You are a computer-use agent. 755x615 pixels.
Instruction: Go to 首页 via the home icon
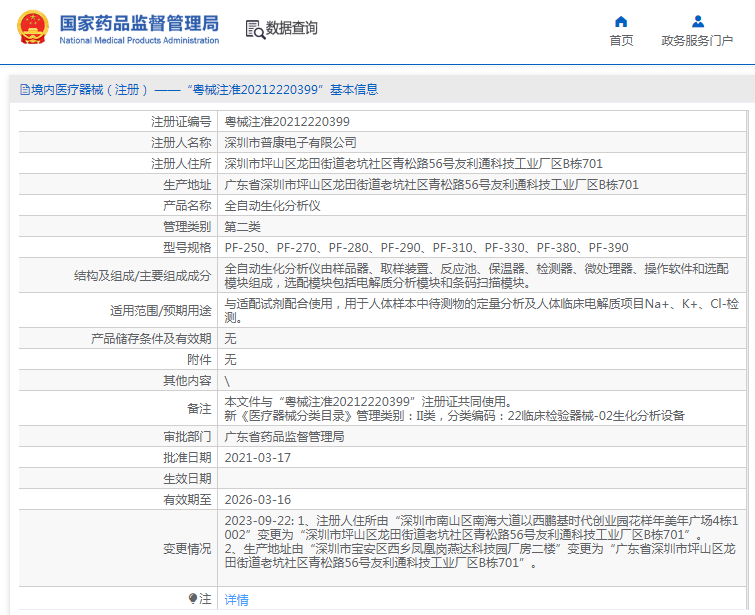[621, 22]
